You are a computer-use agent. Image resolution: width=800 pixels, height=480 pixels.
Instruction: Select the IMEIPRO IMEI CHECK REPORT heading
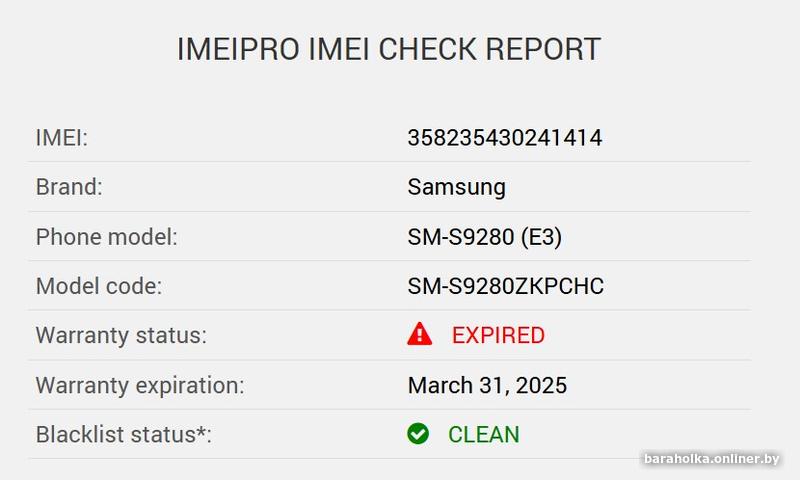[x=389, y=49]
